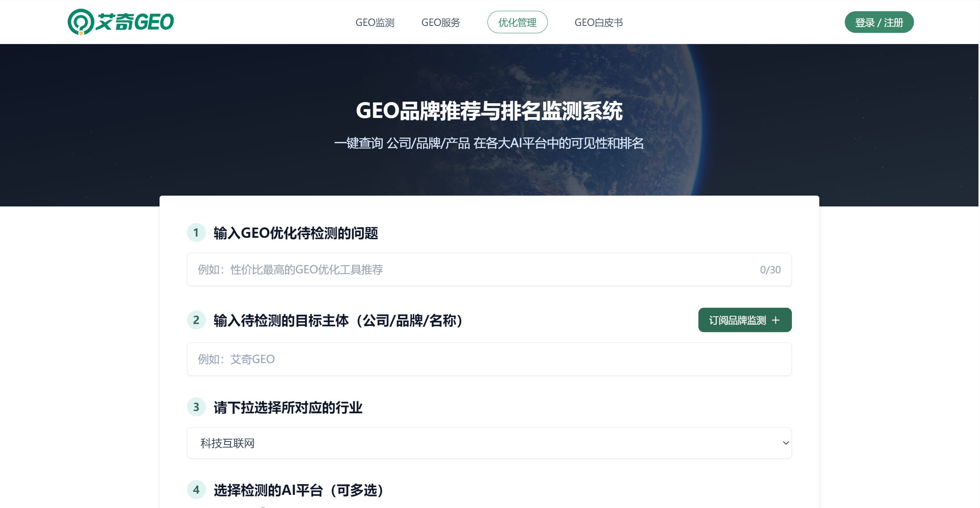Open the GEO监测 navigation item
This screenshot has width=980, height=508.
point(375,22)
